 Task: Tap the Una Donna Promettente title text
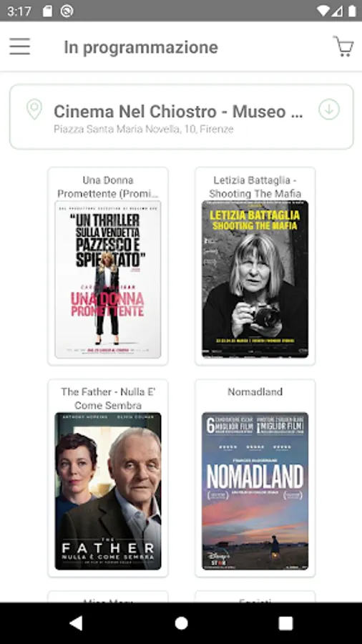108,187
